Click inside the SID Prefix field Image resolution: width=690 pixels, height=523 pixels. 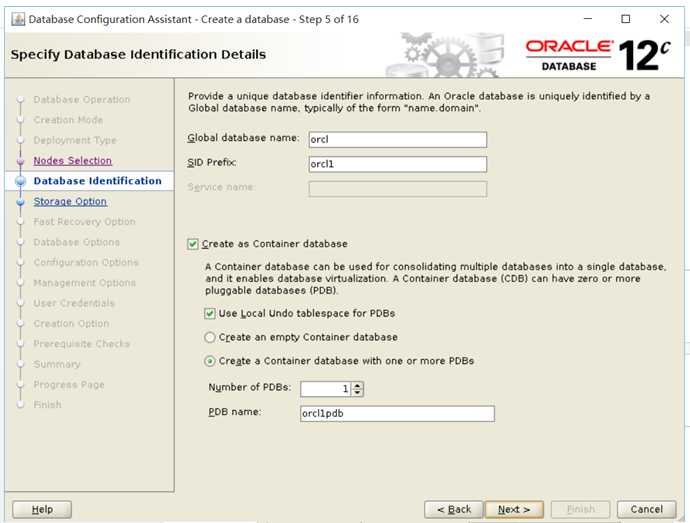point(398,164)
